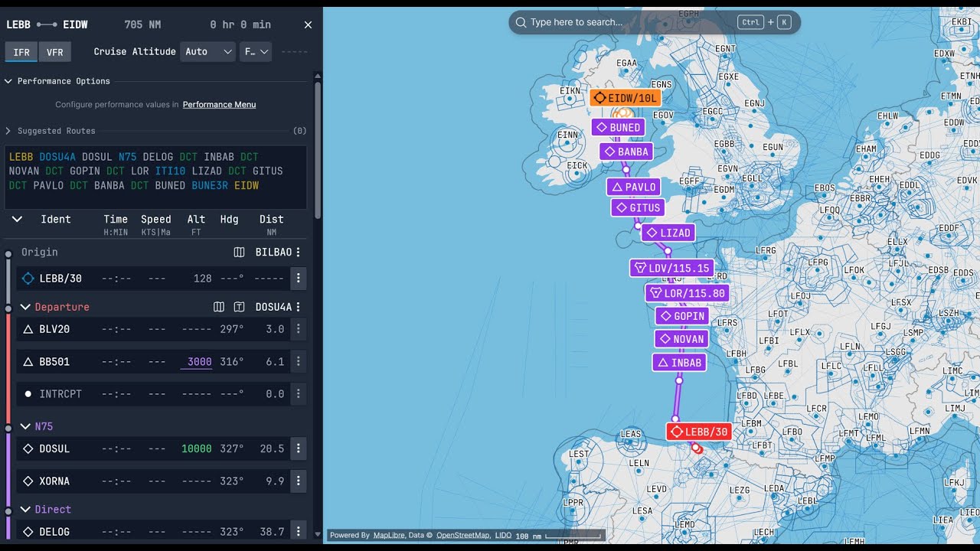The image size is (980, 551).
Task: Open the three-dot menu for BB501
Action: click(x=299, y=361)
